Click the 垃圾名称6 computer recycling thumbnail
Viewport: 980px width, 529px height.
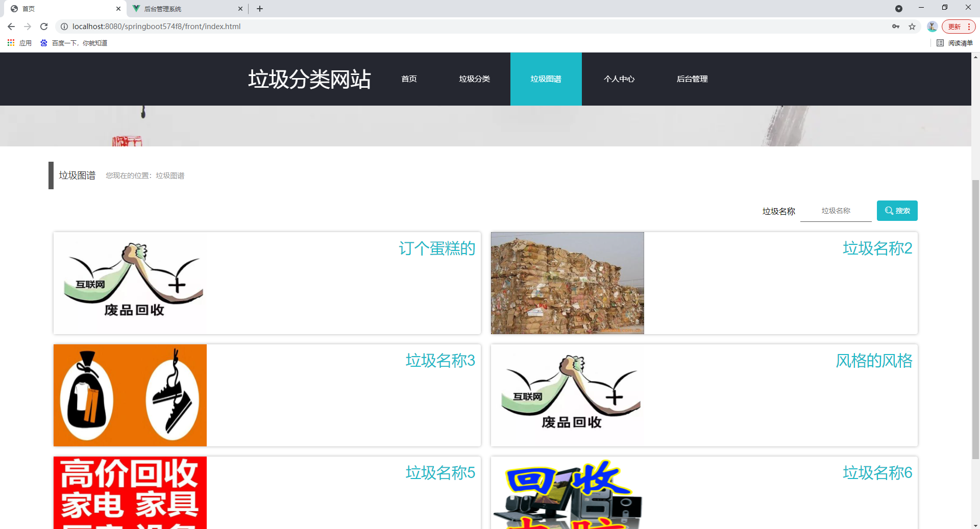(567, 493)
